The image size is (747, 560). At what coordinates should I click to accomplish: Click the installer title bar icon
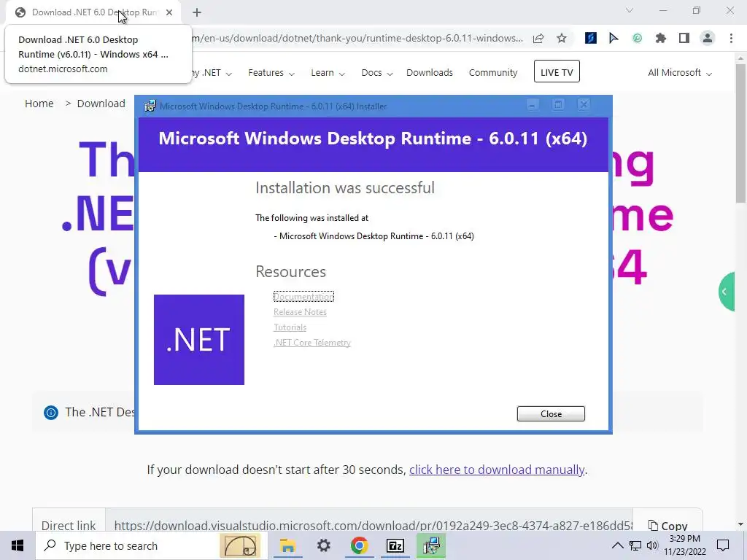click(x=150, y=106)
